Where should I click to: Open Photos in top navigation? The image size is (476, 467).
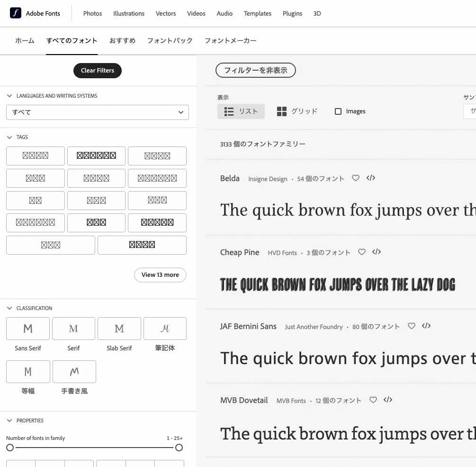(92, 13)
